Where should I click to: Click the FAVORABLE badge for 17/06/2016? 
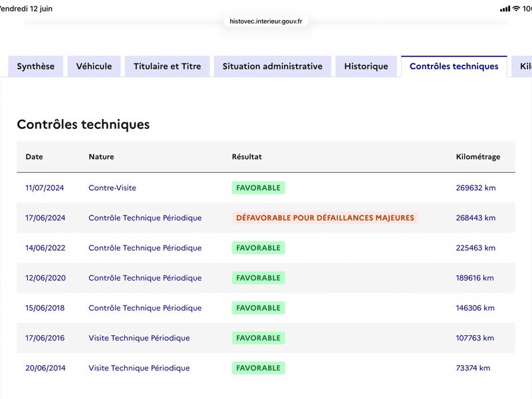[x=258, y=338]
